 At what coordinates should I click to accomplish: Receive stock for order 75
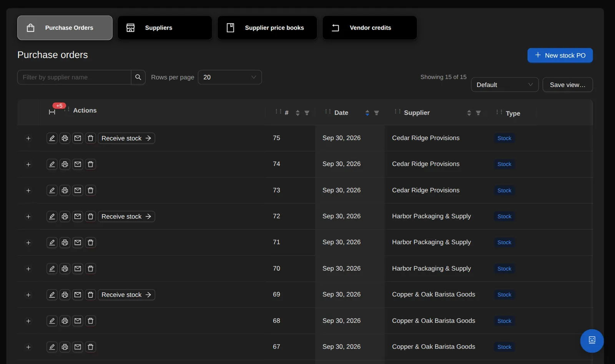coord(126,138)
